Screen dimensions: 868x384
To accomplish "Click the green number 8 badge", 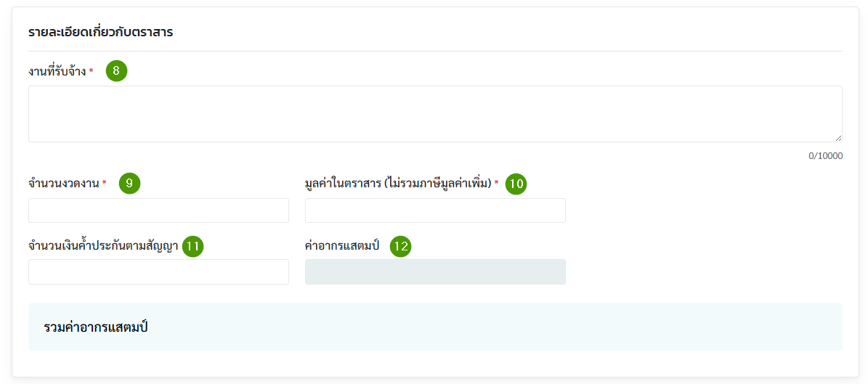I will coord(116,71).
